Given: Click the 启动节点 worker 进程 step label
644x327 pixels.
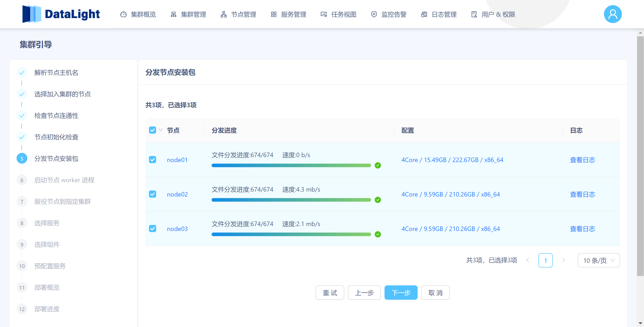Looking at the screenshot, I should point(64,180).
